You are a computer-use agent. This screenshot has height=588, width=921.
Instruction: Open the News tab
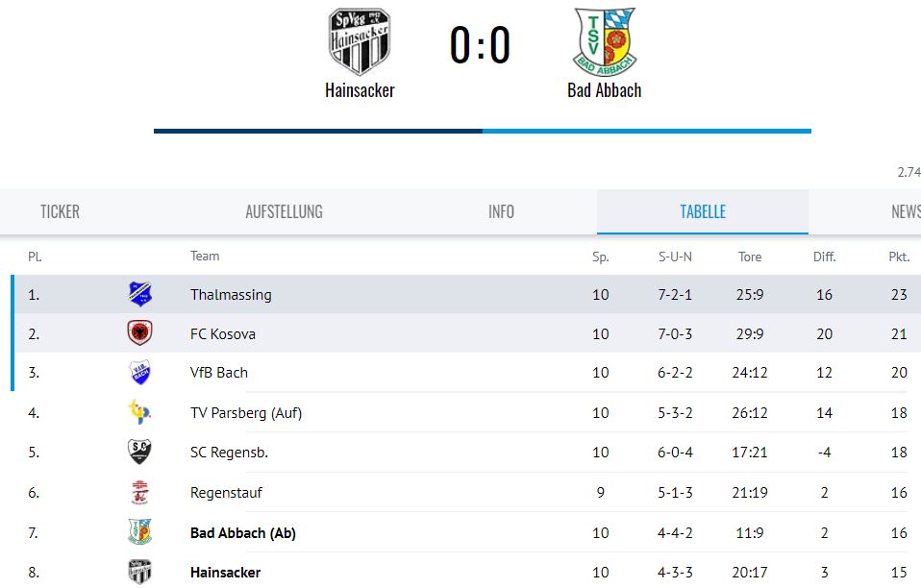pyautogui.click(x=906, y=211)
